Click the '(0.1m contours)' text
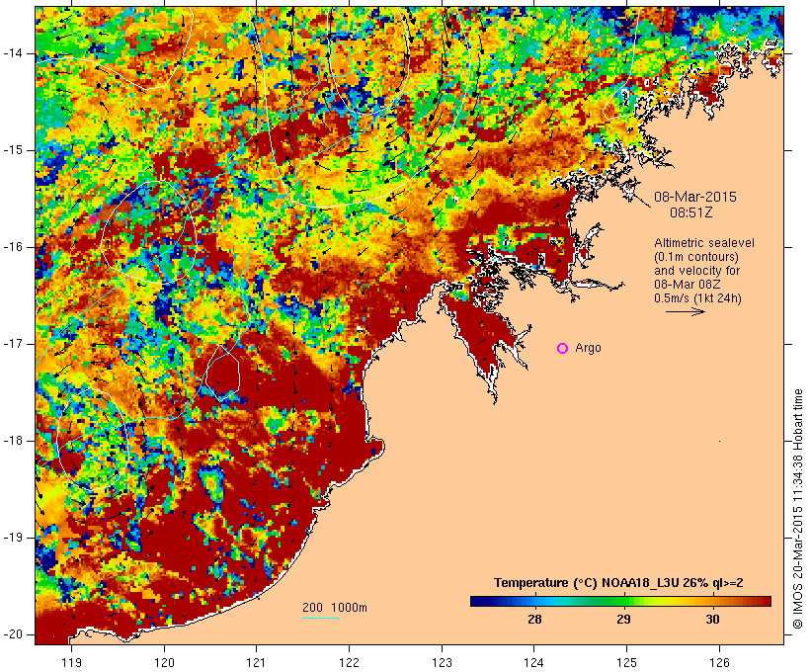Image resolution: width=810 pixels, height=672 pixels. pos(696,257)
